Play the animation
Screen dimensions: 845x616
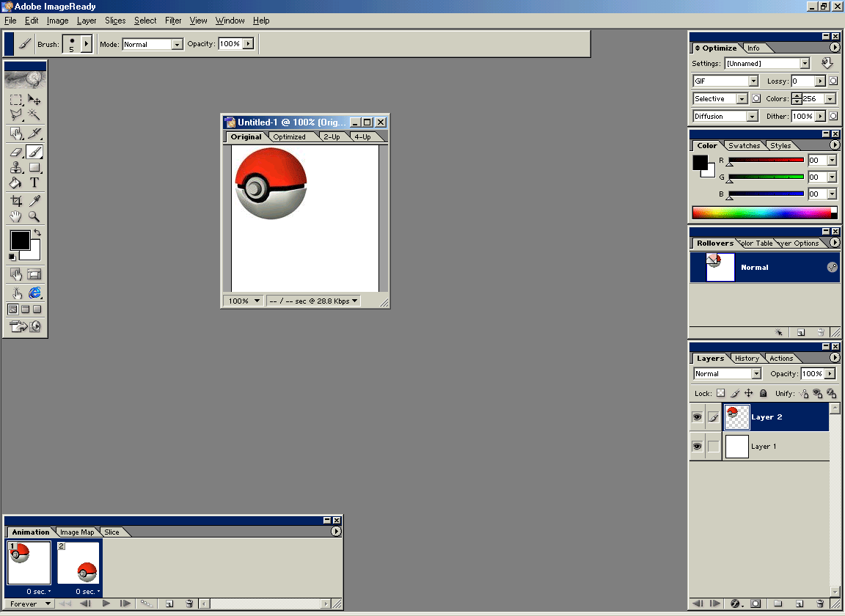106,604
